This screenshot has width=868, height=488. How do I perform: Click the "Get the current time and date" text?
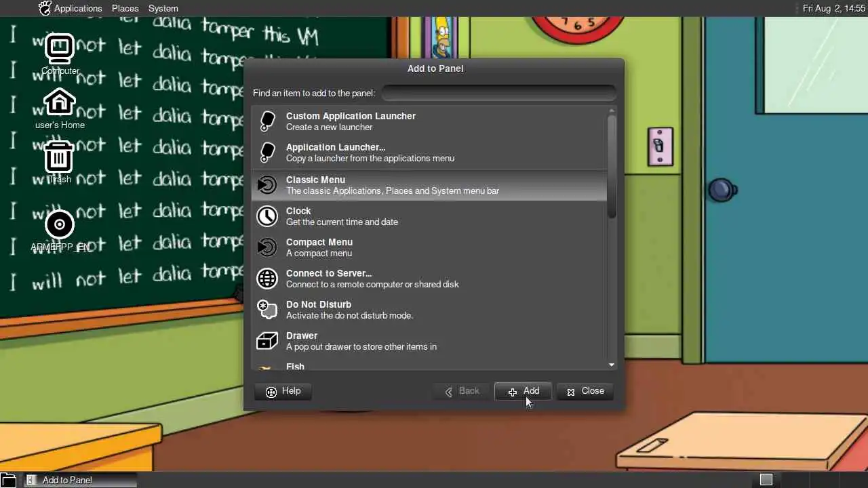click(x=342, y=222)
